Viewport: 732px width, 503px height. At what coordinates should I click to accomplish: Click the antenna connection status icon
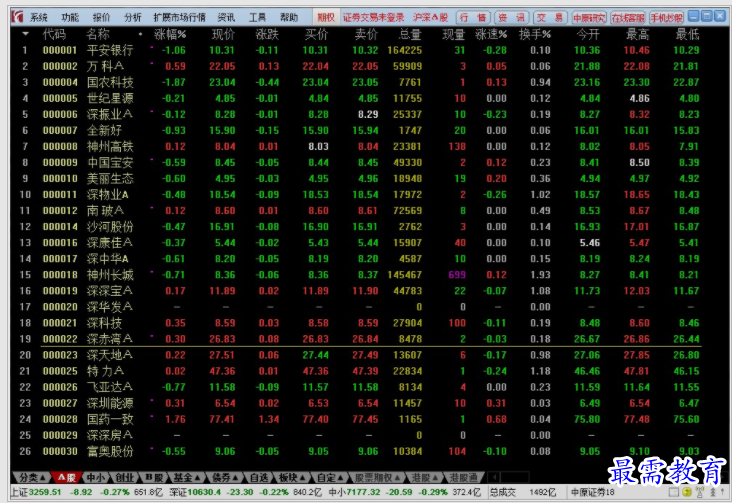700,492
